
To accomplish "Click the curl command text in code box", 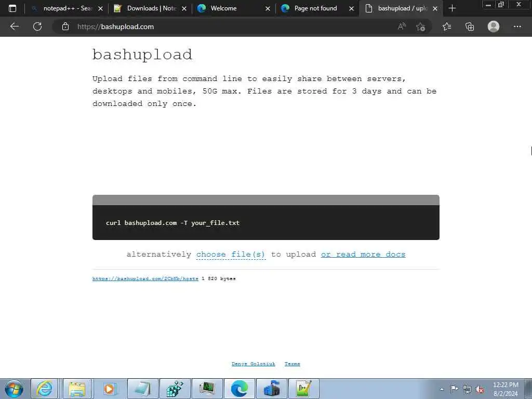I will click(172, 223).
